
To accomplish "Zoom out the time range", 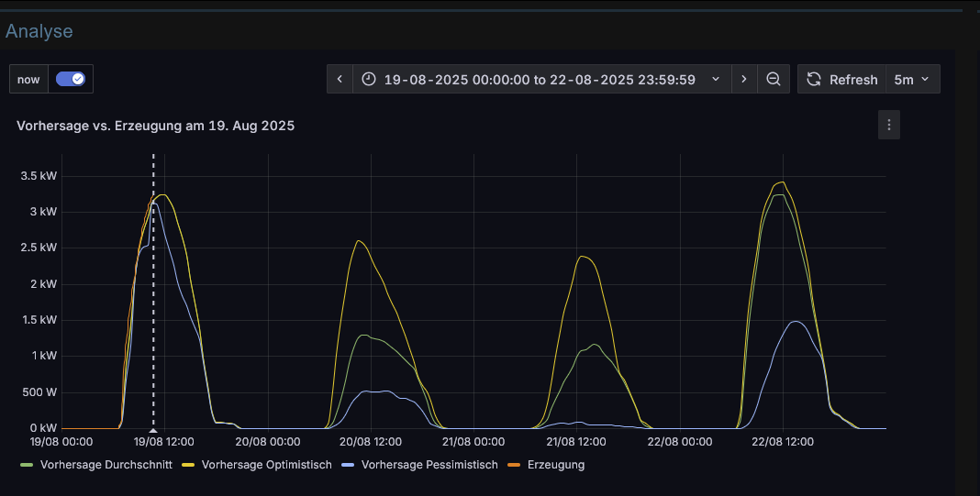I will pyautogui.click(x=774, y=80).
